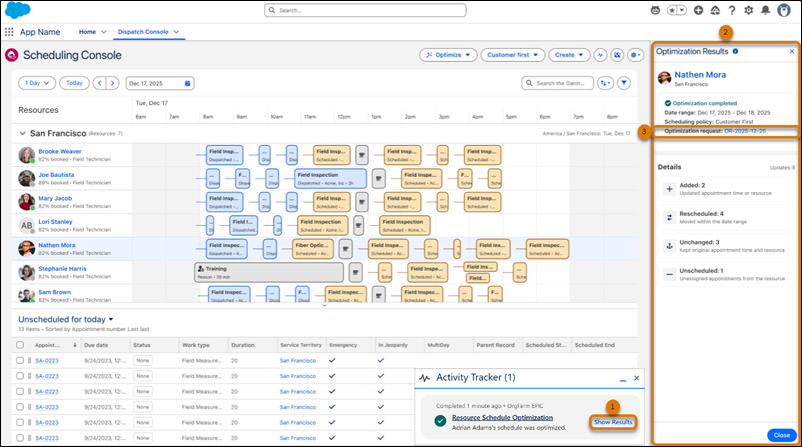802x447 pixels.
Task: Check the sixth SA-0223 row checkbox
Action: pos(20,438)
